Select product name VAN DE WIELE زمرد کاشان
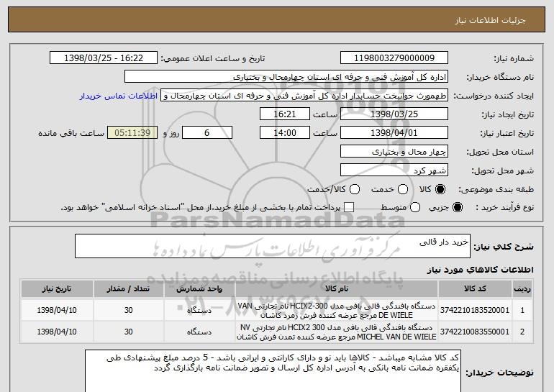554x392 pixels. tap(337, 311)
